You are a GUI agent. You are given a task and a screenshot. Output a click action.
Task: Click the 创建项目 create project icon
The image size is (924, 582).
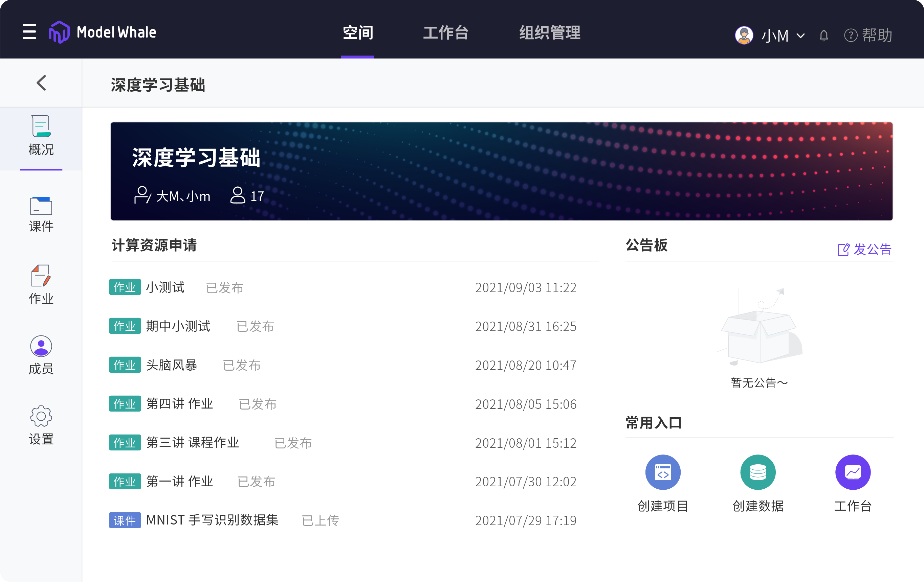tap(663, 472)
